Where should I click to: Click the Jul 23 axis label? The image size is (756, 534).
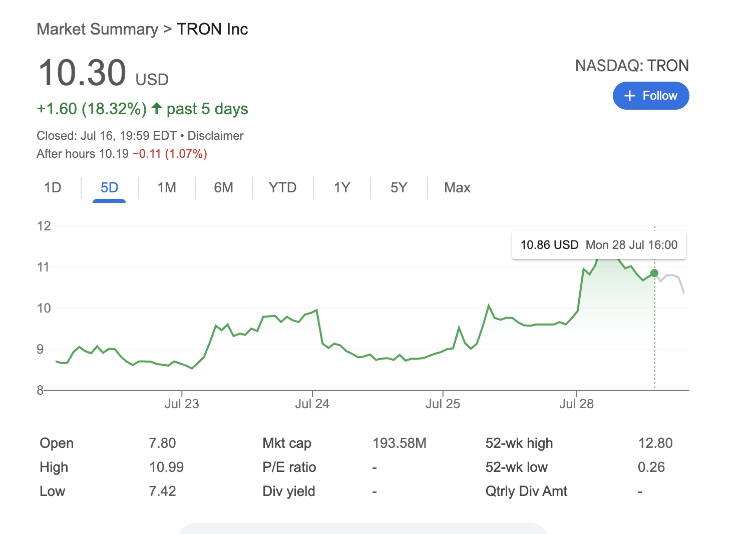coord(182,404)
